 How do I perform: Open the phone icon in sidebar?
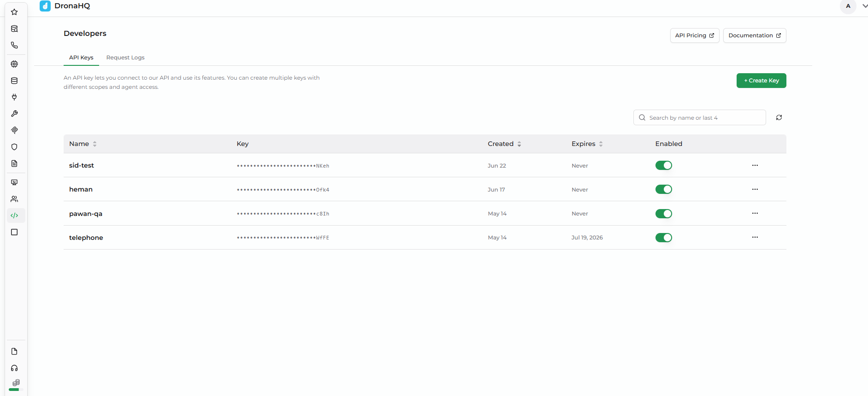pos(14,45)
